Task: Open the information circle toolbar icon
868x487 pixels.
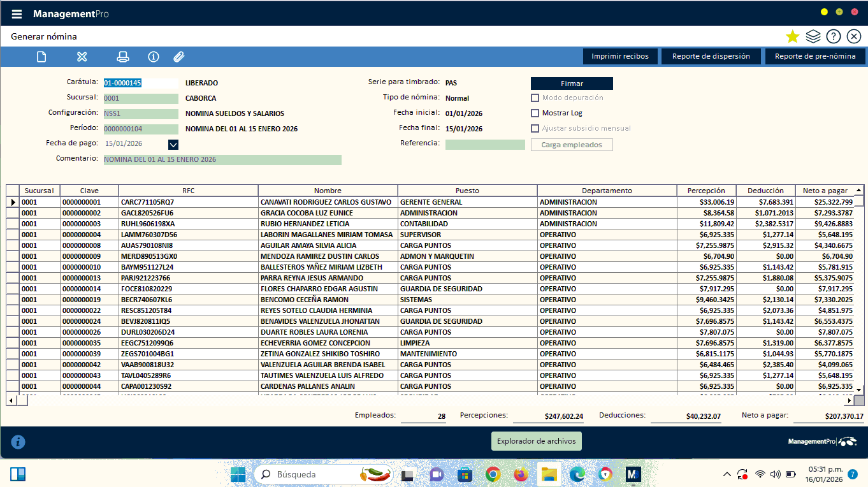Action: point(153,57)
